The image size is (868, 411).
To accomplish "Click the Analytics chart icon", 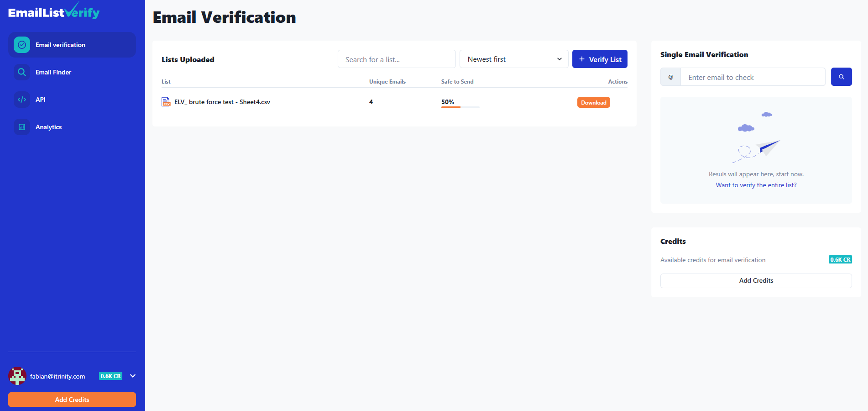I will [x=22, y=127].
